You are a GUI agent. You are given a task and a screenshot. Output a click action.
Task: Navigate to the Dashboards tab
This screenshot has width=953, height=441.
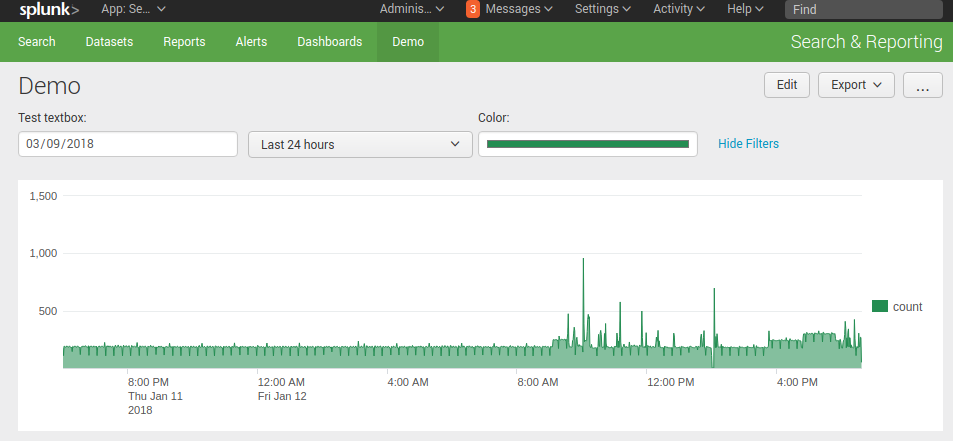[329, 42]
